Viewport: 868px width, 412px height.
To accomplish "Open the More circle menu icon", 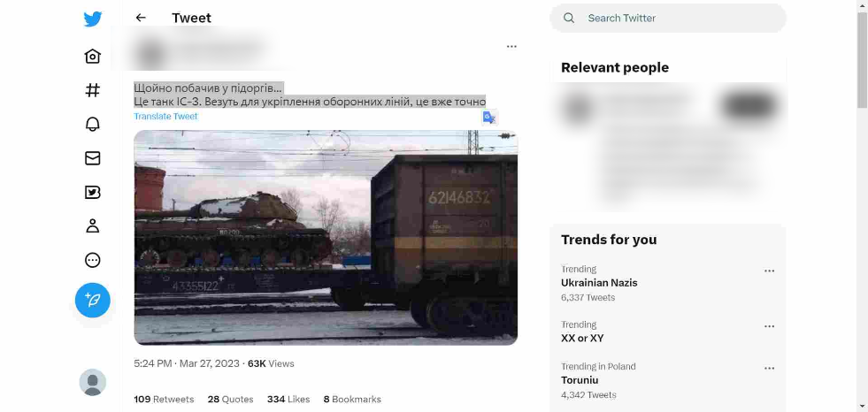I will coord(92,260).
